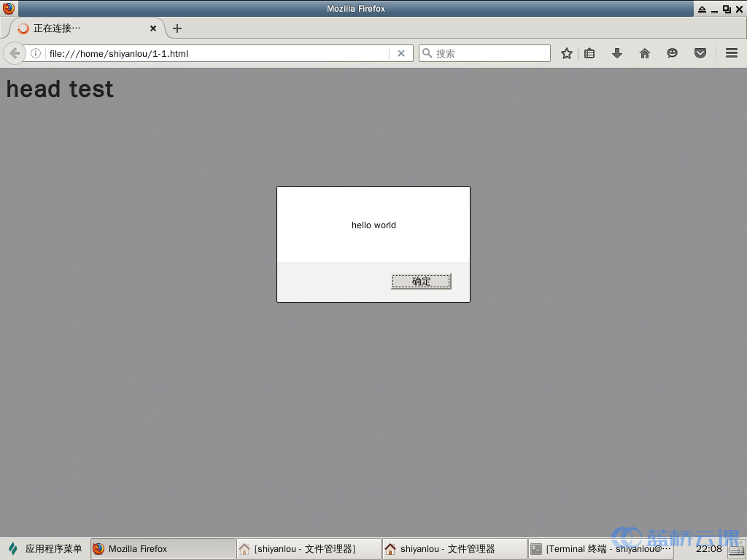Click the keyboard tray icon next to the clock
The height and width of the screenshot is (560, 747).
click(x=737, y=549)
